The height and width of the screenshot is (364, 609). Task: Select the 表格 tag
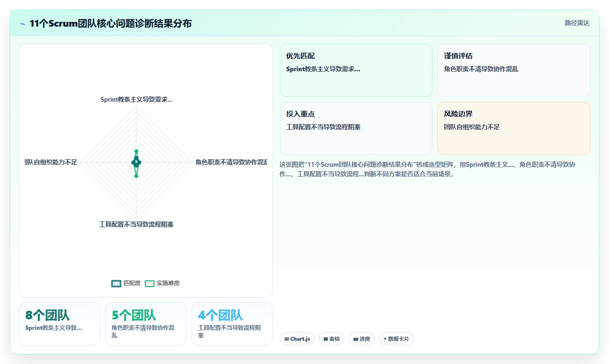(332, 339)
